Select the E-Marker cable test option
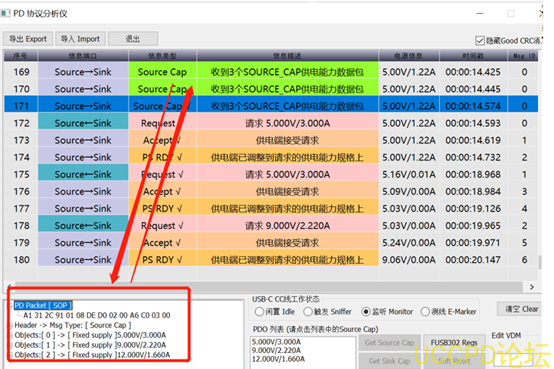The height and width of the screenshot is (369, 554). pos(425,312)
